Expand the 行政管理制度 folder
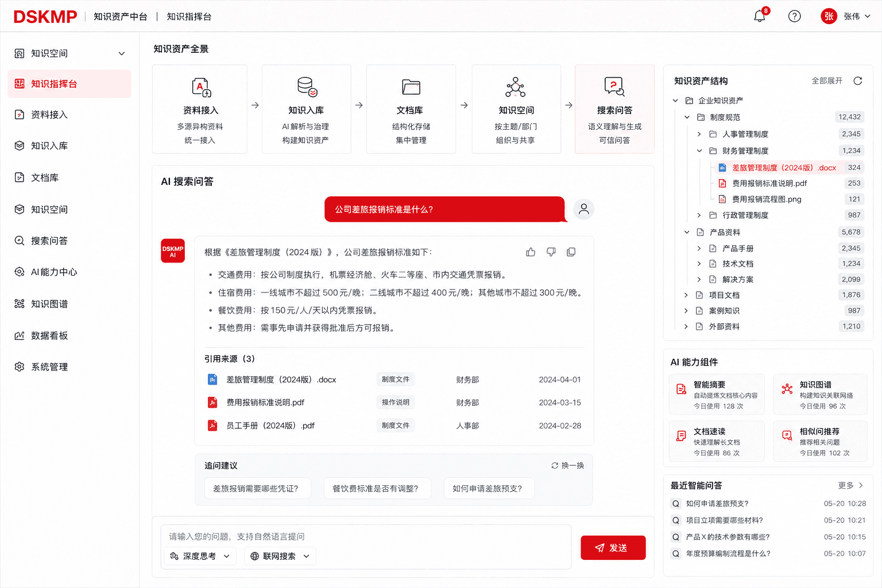This screenshot has height=588, width=882. click(699, 215)
